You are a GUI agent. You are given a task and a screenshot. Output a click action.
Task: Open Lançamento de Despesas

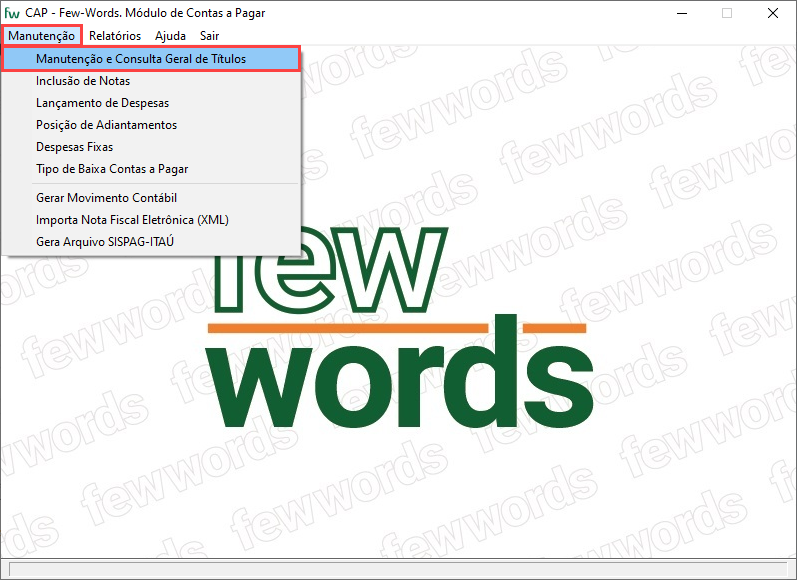[151, 103]
